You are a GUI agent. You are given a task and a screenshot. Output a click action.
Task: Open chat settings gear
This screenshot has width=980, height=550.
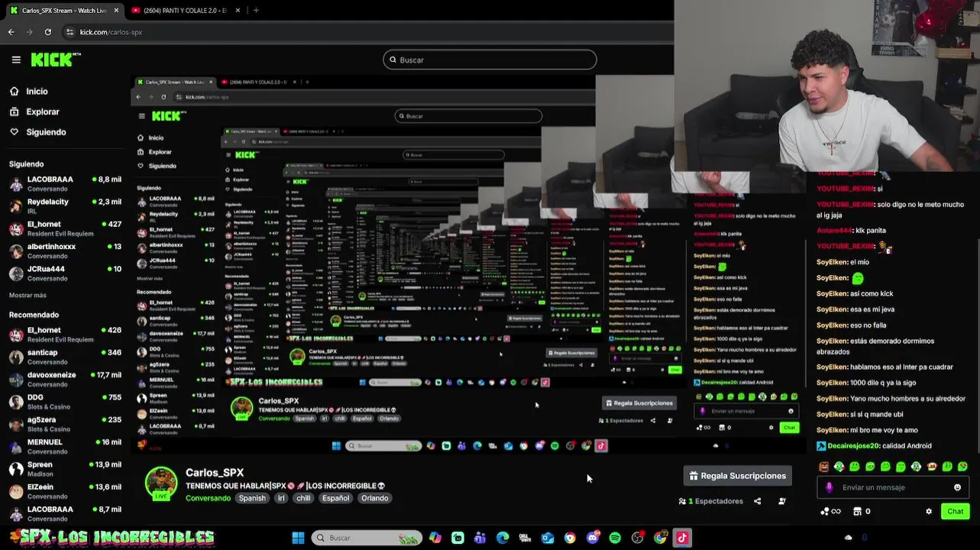coord(929,511)
